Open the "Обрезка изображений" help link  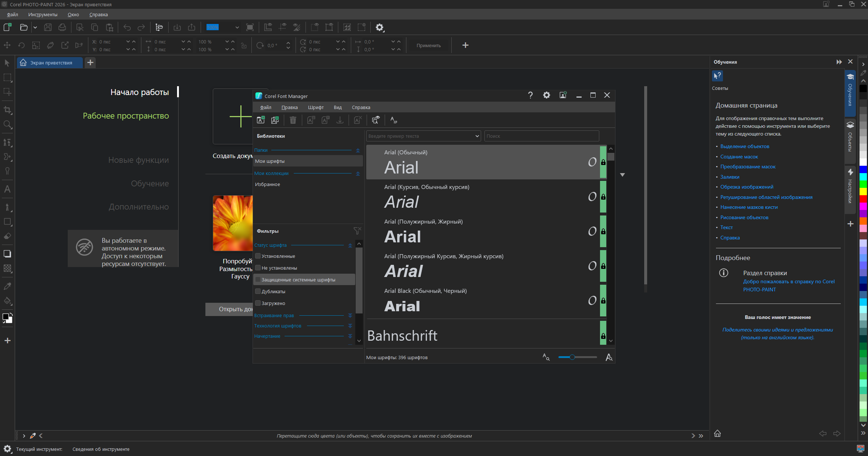click(x=747, y=187)
